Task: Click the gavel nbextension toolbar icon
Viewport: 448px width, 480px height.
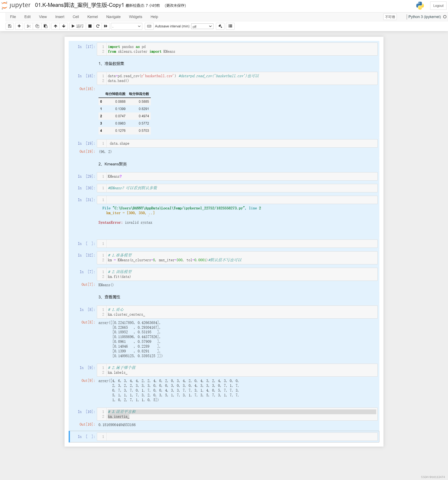Action: point(220,26)
